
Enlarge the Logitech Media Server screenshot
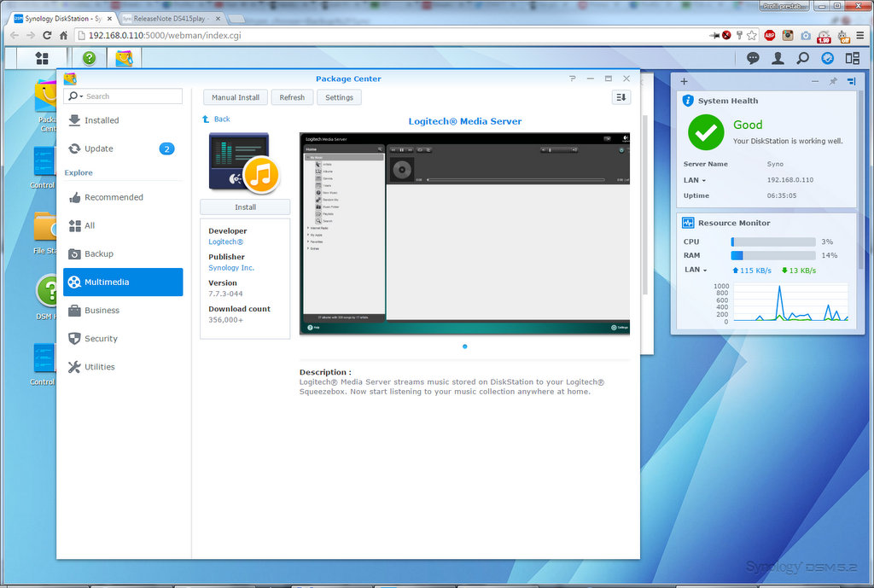(x=465, y=234)
